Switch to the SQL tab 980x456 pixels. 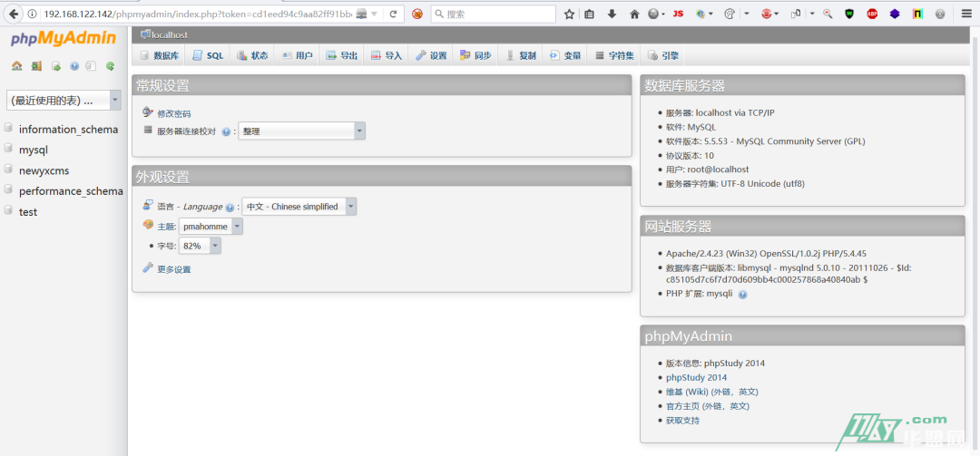(x=208, y=55)
